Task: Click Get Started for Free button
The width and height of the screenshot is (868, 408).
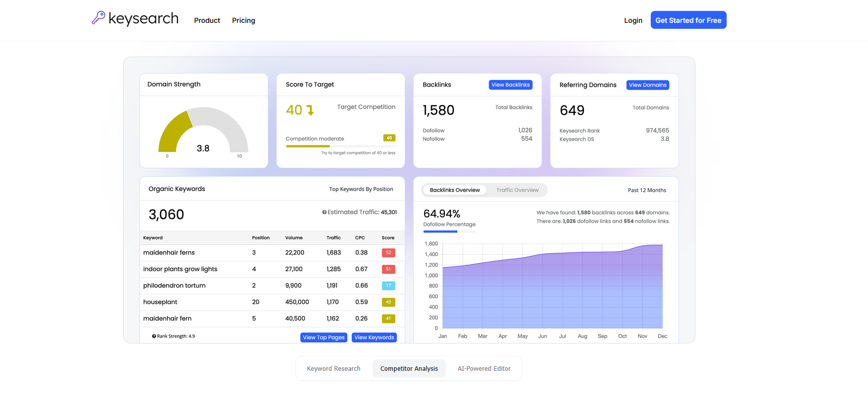Action: pos(688,20)
